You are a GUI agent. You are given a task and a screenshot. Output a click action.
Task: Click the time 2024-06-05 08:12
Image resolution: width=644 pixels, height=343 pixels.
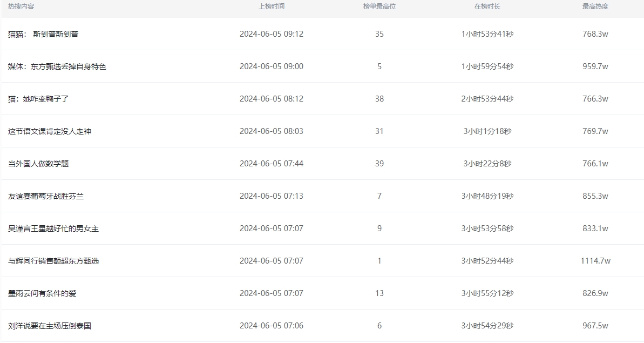pos(272,99)
